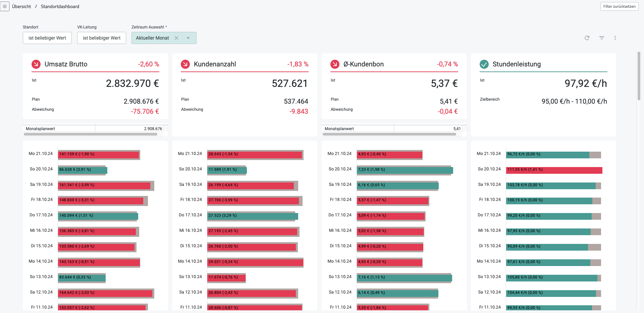Click the 140.094 € (1,51 %) bar
644x313 pixels.
pos(98,216)
